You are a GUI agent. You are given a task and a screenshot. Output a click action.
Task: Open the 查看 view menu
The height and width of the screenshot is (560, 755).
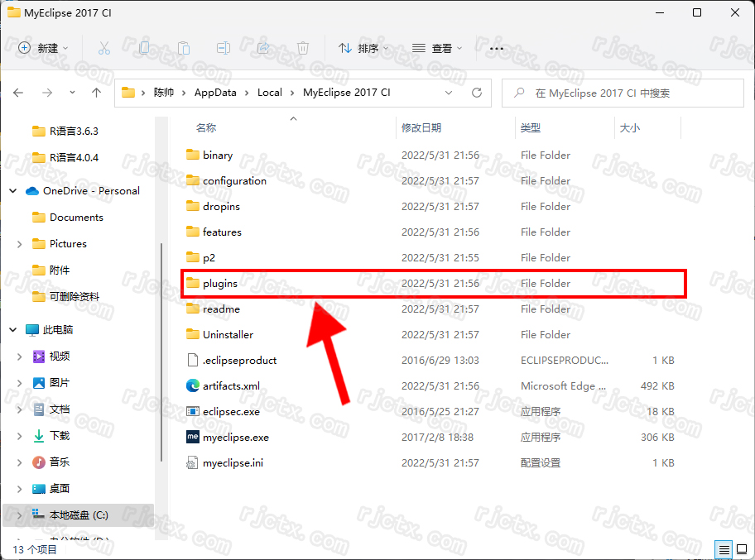pos(438,49)
